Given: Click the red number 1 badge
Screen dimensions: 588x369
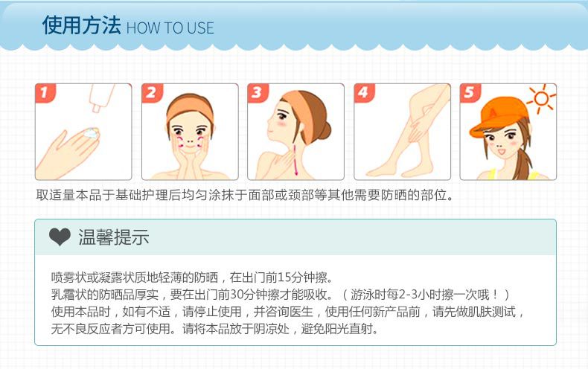Looking at the screenshot, I should (x=45, y=93).
